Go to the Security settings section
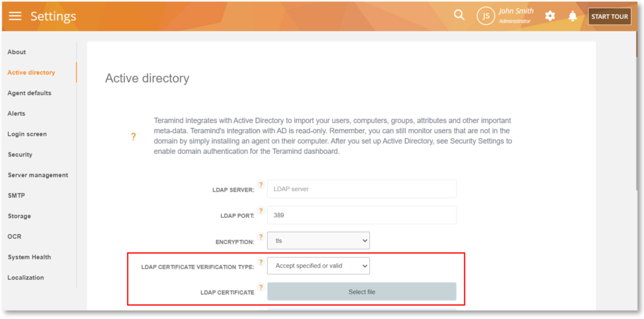Image resolution: width=644 pixels, height=319 pixels. pyautogui.click(x=20, y=154)
